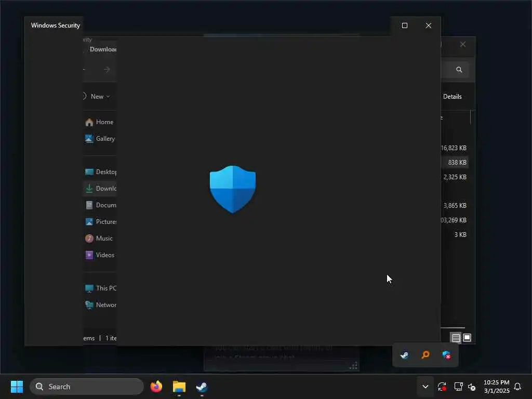Open File Explorer from the taskbar
The image size is (532, 399).
(179, 387)
